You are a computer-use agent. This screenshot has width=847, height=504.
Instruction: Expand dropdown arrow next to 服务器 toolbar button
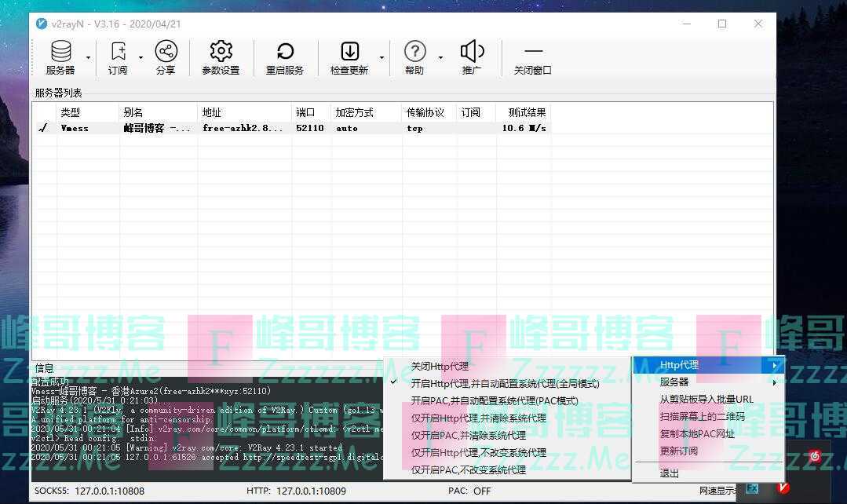(88, 57)
